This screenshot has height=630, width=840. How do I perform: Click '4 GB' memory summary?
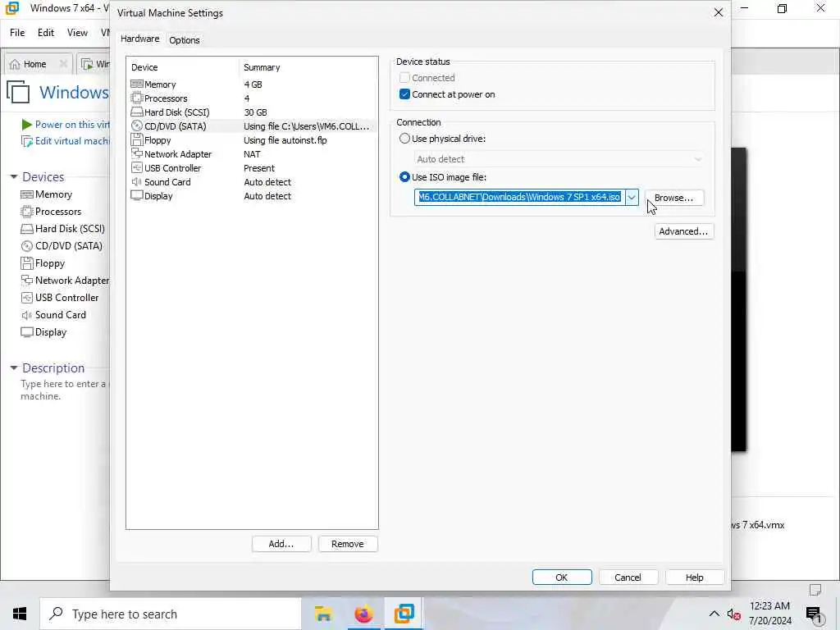253,84
